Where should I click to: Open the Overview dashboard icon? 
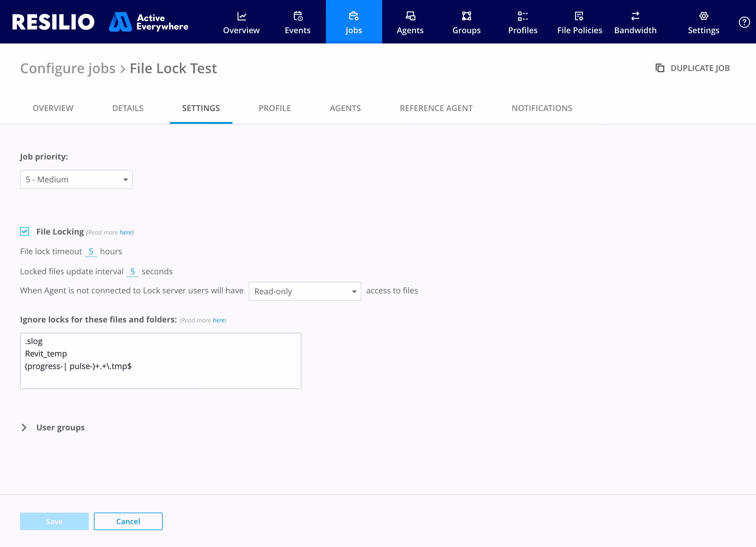[241, 16]
